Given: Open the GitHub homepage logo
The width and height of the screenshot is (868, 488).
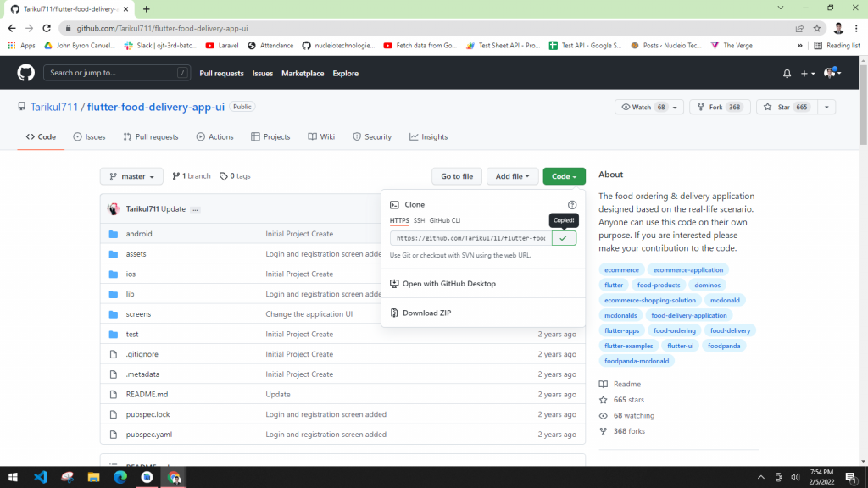Looking at the screenshot, I should point(25,73).
